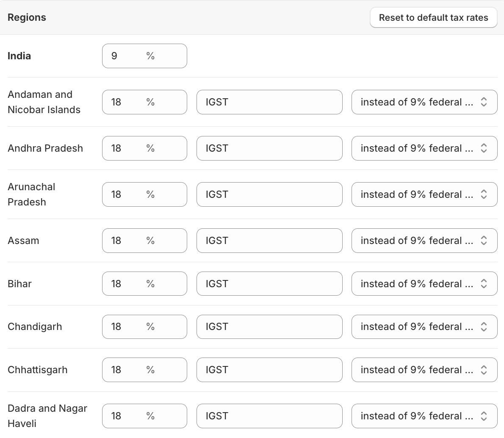Edit Chhattisgarh tax rate field
This screenshot has height=438, width=504.
pos(144,370)
